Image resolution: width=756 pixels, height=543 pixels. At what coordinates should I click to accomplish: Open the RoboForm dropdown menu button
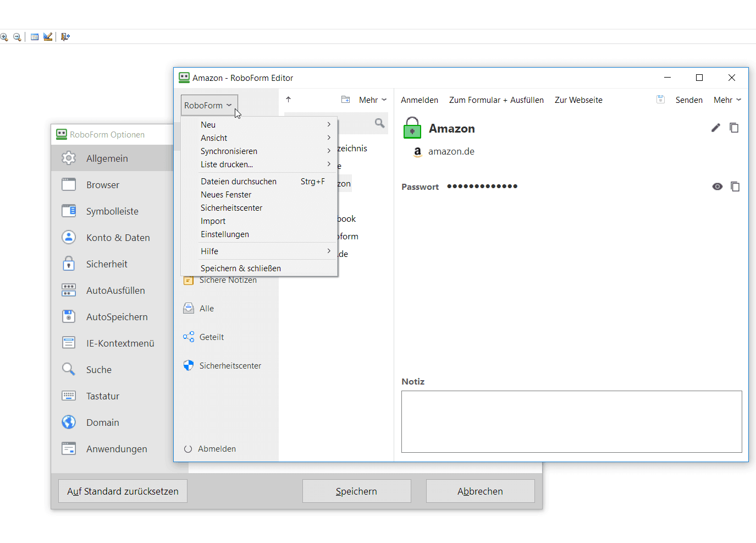coord(209,105)
